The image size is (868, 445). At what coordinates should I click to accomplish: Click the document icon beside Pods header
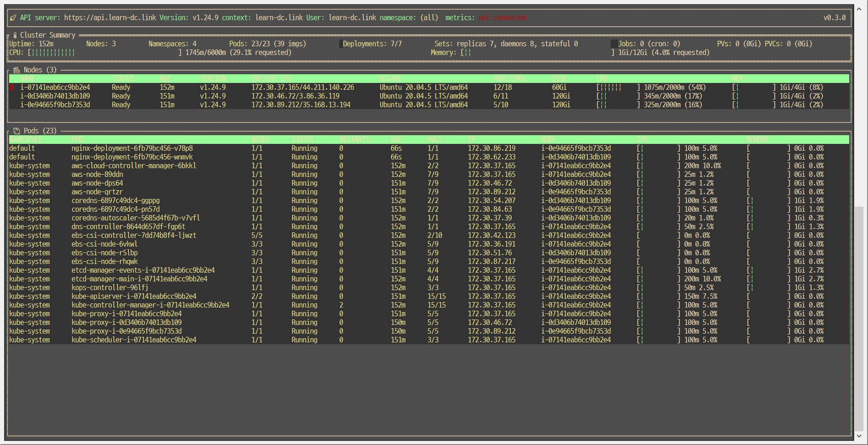(17, 131)
